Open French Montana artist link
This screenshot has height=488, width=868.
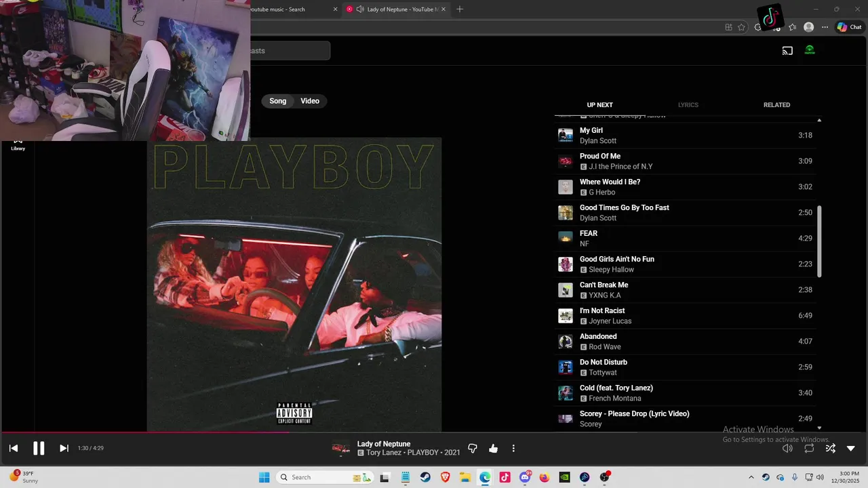click(614, 399)
